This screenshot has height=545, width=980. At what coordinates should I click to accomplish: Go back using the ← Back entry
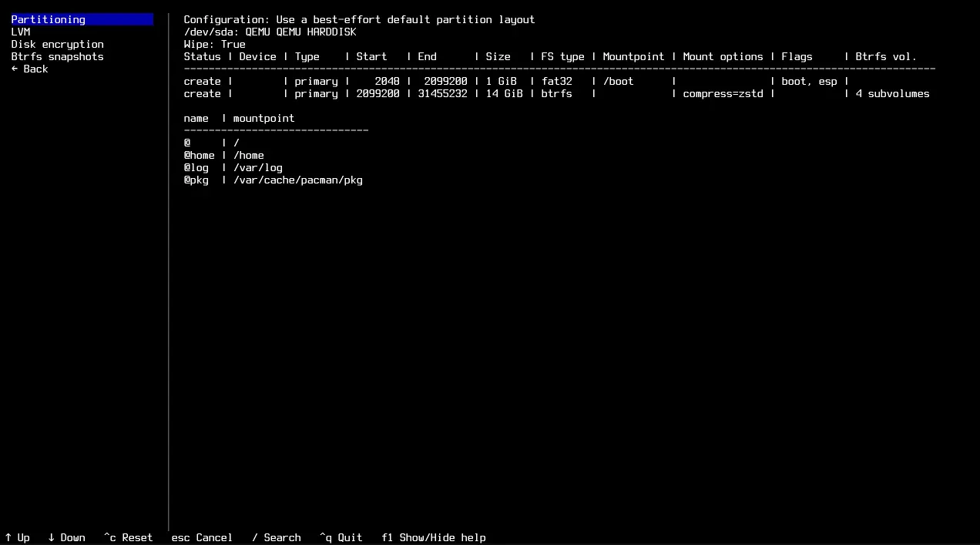click(x=29, y=69)
